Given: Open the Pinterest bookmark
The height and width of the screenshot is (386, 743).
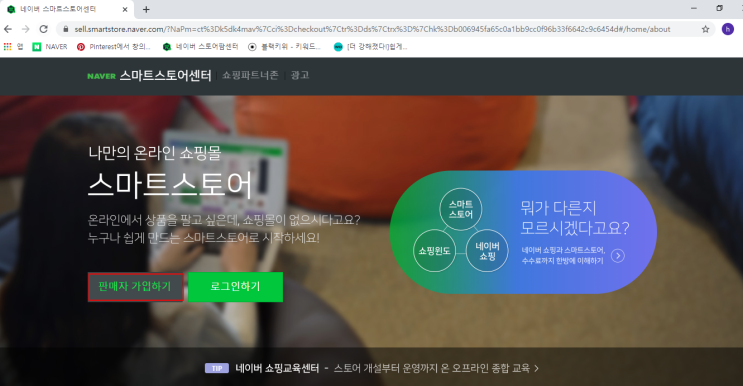Looking at the screenshot, I should pos(114,46).
